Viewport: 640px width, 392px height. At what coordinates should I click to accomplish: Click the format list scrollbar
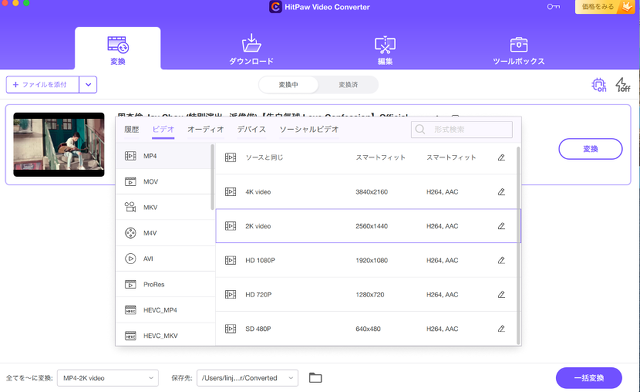pos(212,176)
